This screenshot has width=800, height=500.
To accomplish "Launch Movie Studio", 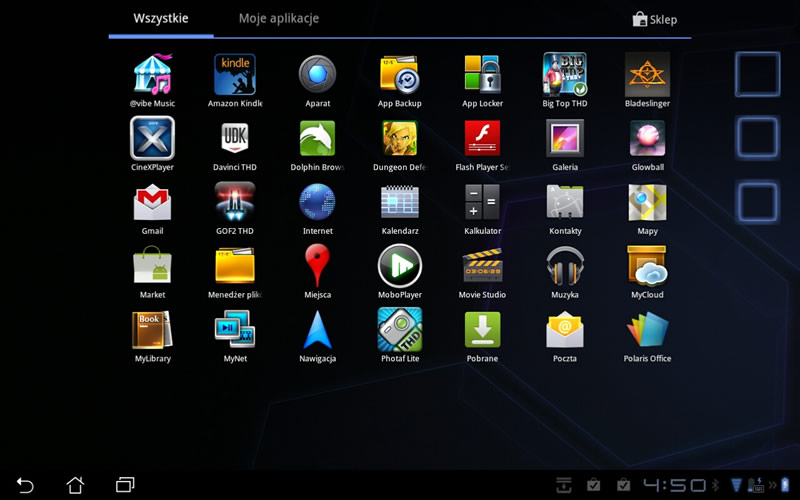I will click(482, 265).
